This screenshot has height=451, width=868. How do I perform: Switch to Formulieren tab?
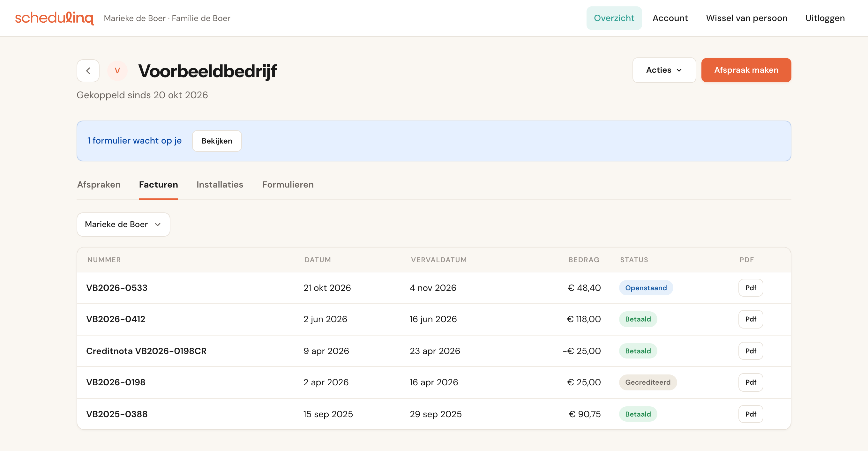[288, 185]
